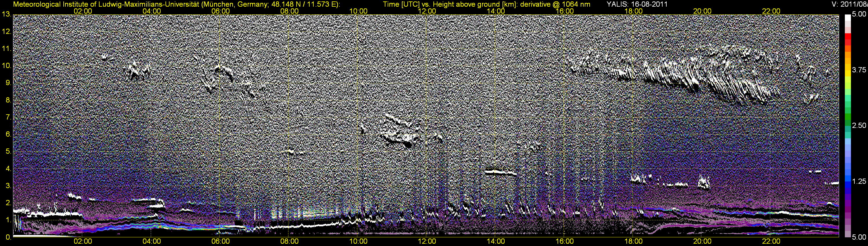Click the '16:00' label on the bottom time axis
Image resolution: width=868 pixels, height=246 pixels.
point(565,242)
